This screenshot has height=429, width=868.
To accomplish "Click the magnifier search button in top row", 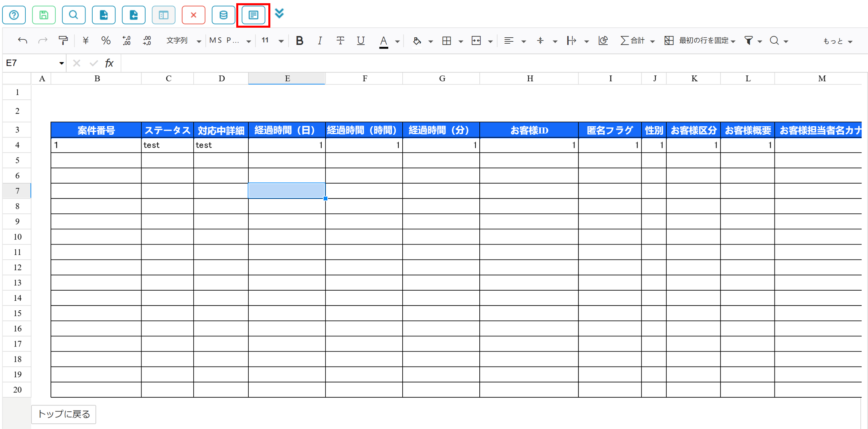I will point(74,15).
